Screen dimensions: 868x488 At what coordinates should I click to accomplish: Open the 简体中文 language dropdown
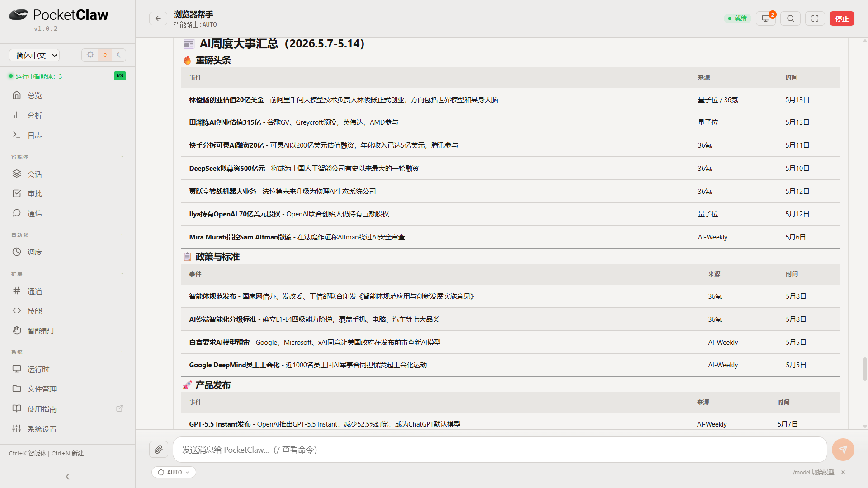(x=34, y=55)
